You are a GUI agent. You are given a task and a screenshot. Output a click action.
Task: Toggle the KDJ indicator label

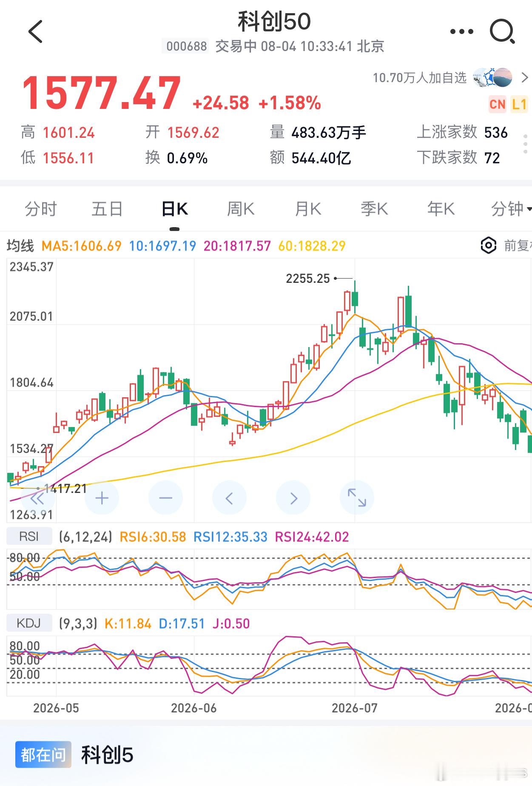pos(29,624)
